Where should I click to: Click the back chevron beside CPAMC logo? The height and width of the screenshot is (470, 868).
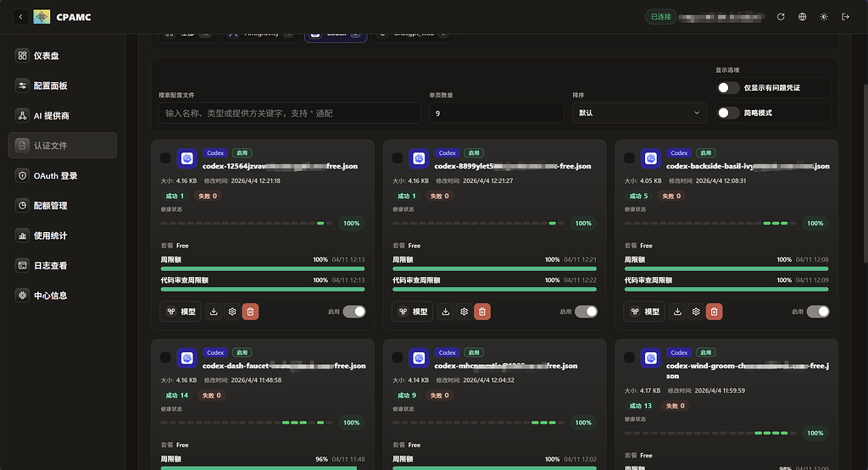point(20,17)
